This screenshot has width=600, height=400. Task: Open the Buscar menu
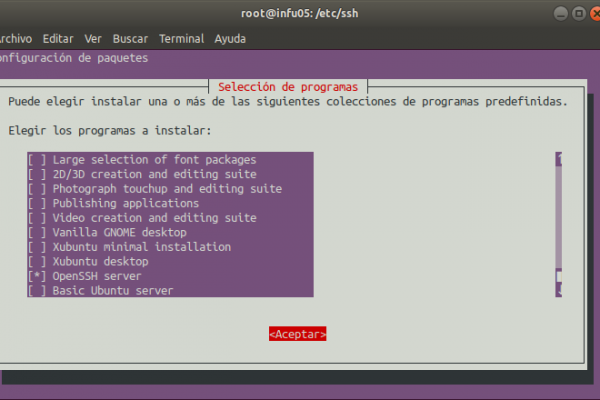(x=130, y=39)
